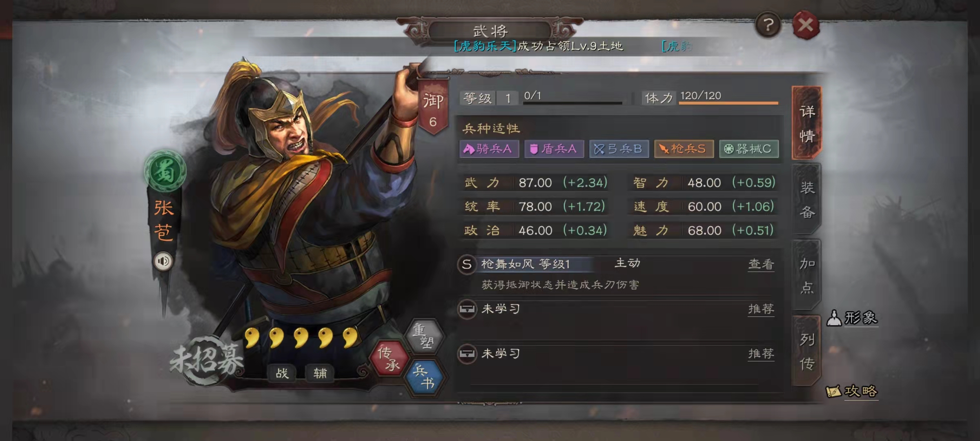Open the 形象 appearance icon
This screenshot has width=980, height=441.
[853, 318]
